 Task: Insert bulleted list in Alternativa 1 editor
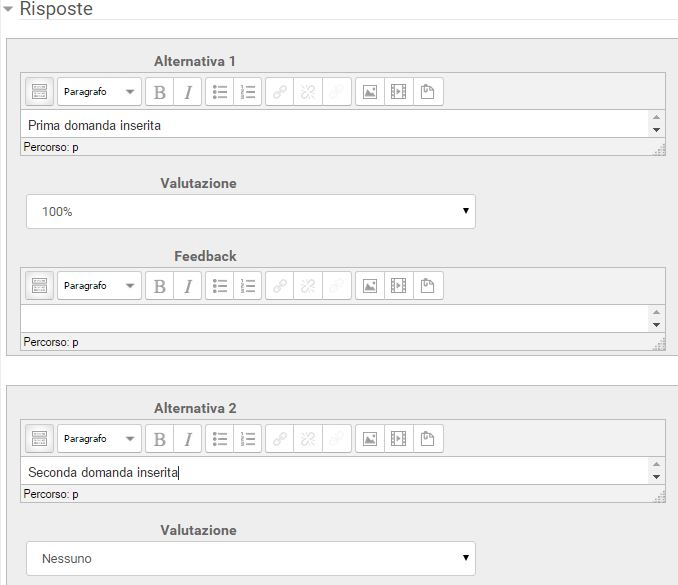[x=220, y=92]
